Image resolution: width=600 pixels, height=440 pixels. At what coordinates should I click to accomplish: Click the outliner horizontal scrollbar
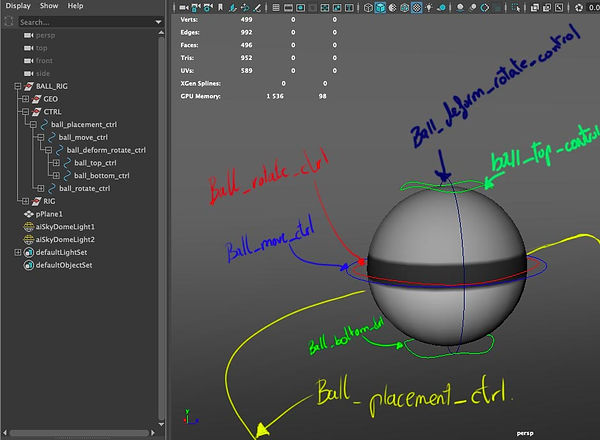click(79, 433)
